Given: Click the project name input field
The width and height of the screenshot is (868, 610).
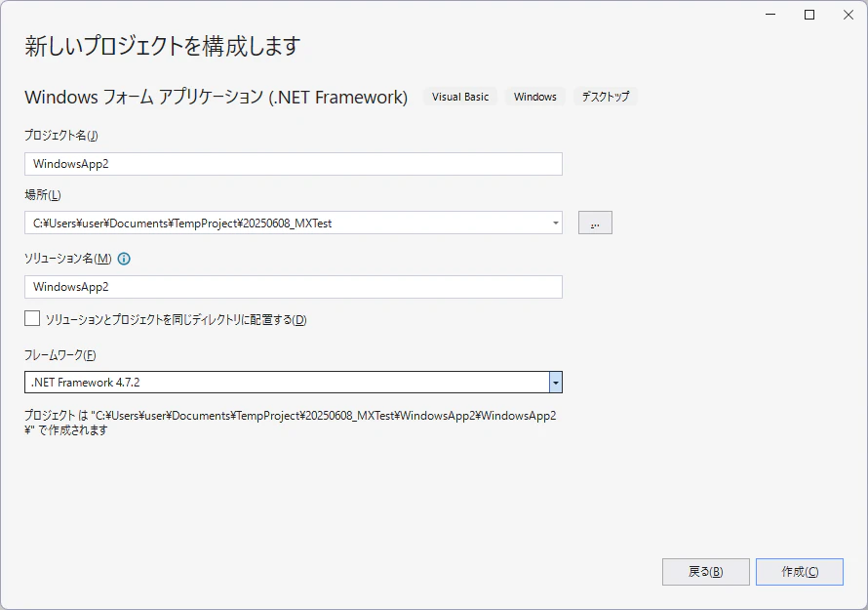Looking at the screenshot, I should (x=294, y=164).
